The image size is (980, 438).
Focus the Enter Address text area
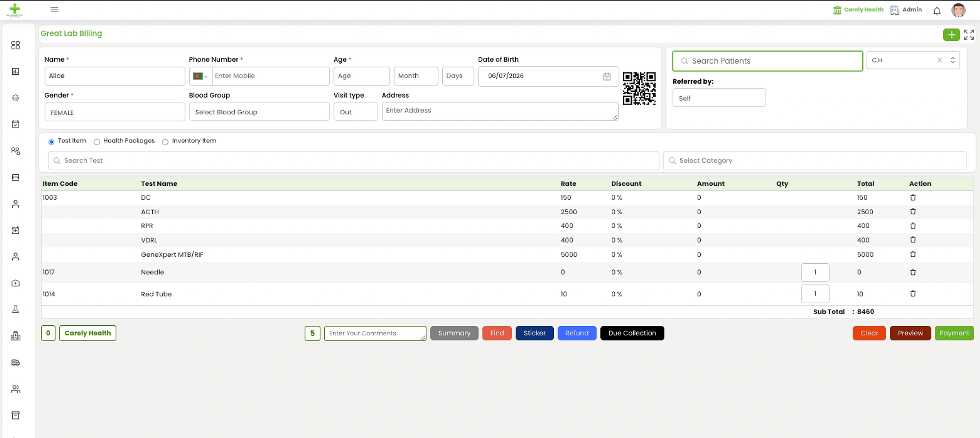pyautogui.click(x=500, y=111)
